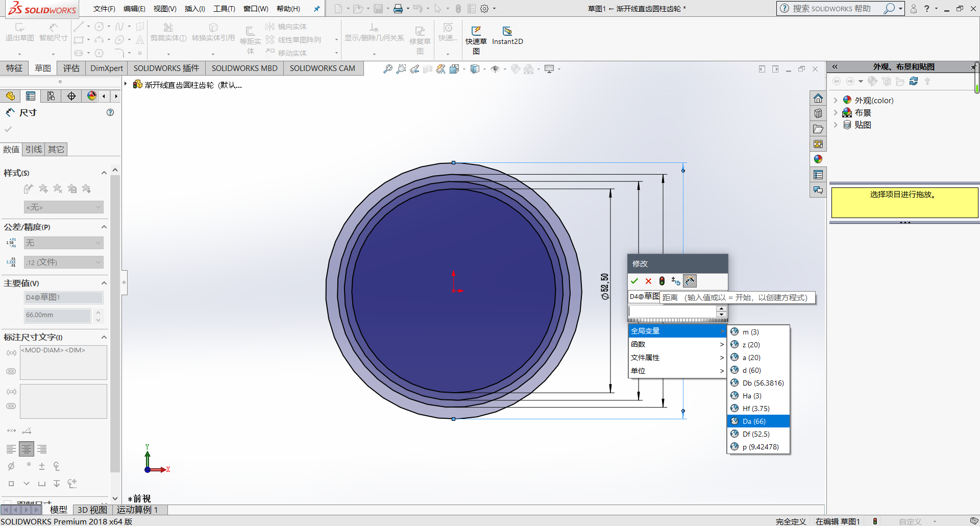Open SOLIDWORKS Resources home icon in task pane
The height and width of the screenshot is (526, 980).
pos(818,98)
